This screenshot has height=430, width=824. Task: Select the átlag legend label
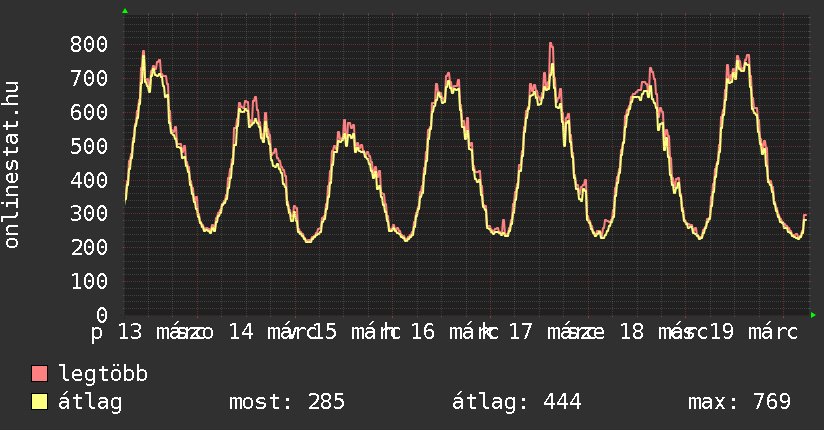point(90,402)
